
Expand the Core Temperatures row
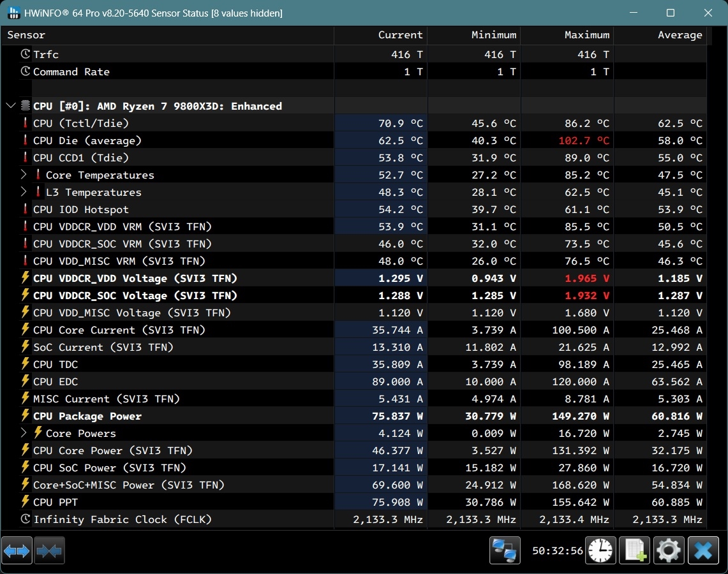pyautogui.click(x=24, y=175)
